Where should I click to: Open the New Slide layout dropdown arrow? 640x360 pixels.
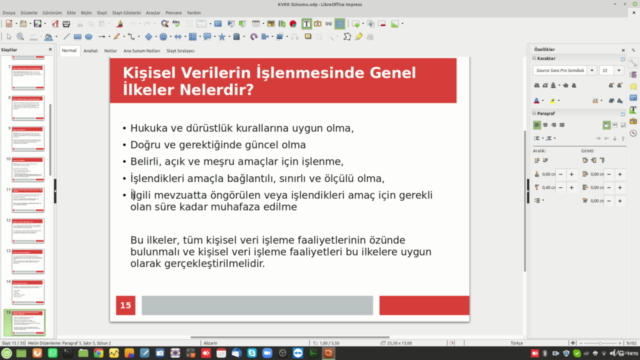coord(363,24)
